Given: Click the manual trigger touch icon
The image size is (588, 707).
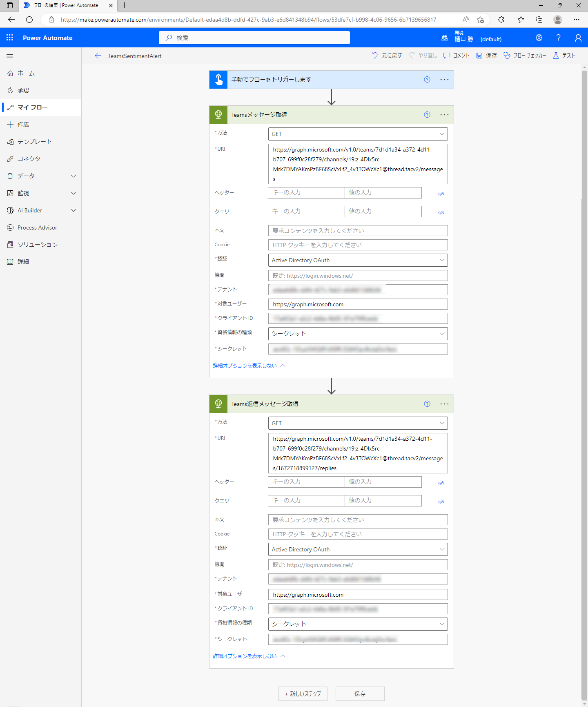Looking at the screenshot, I should coord(218,80).
